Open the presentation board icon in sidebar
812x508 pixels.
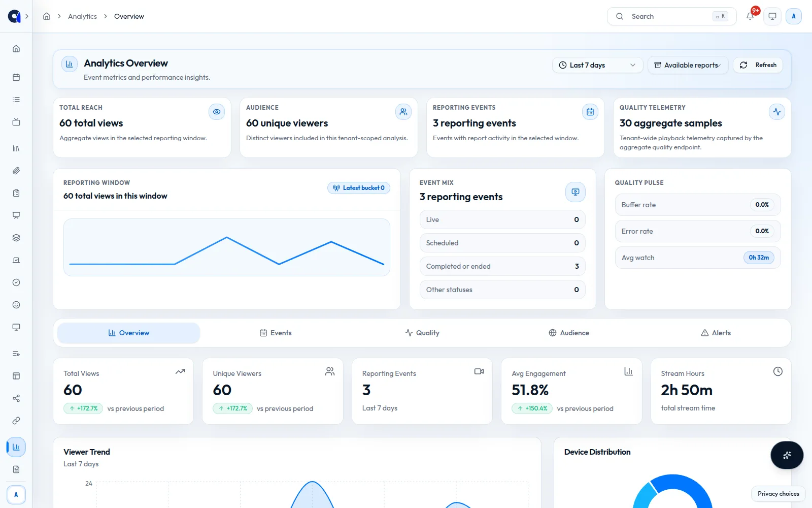point(16,215)
